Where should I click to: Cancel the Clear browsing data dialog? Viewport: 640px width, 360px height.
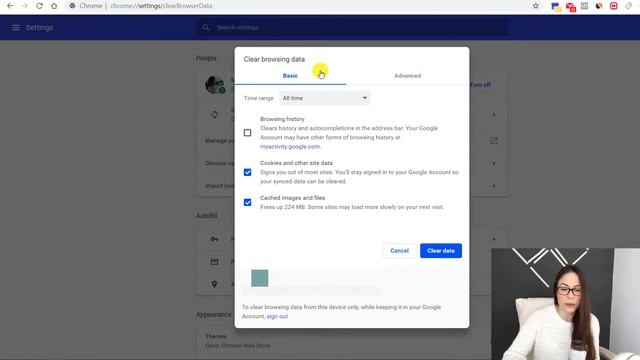[x=399, y=251]
